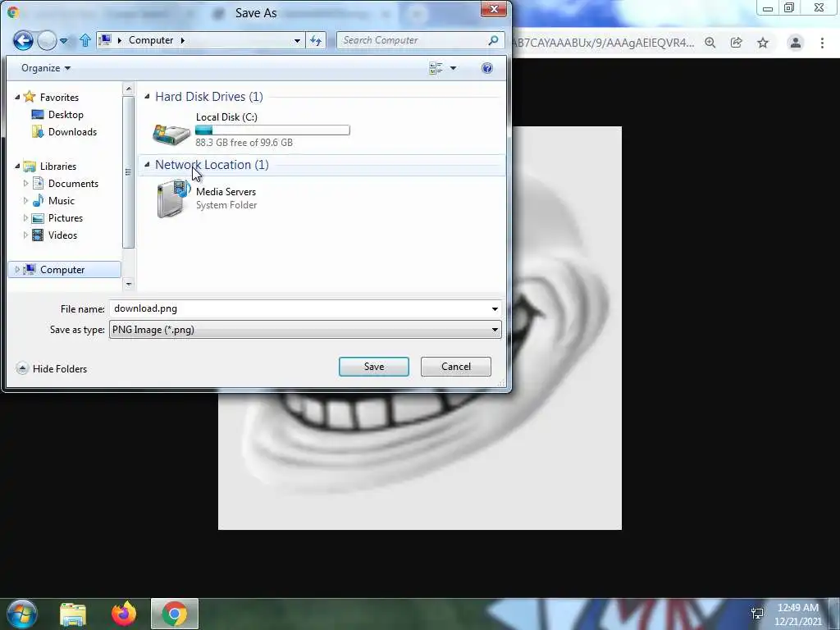Screen dimensions: 840x630
Task: Open the Chrome profile avatar
Action: coord(796,43)
